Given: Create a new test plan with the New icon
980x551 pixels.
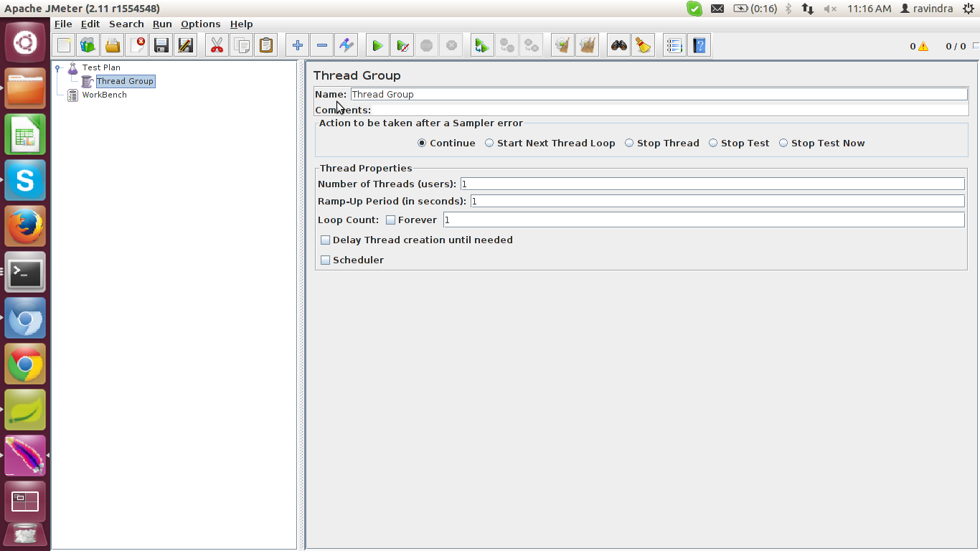Looking at the screenshot, I should tap(64, 46).
